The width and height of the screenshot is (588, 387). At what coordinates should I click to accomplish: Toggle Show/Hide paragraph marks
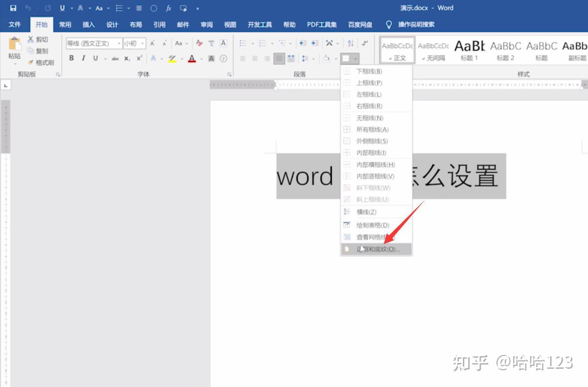click(365, 43)
